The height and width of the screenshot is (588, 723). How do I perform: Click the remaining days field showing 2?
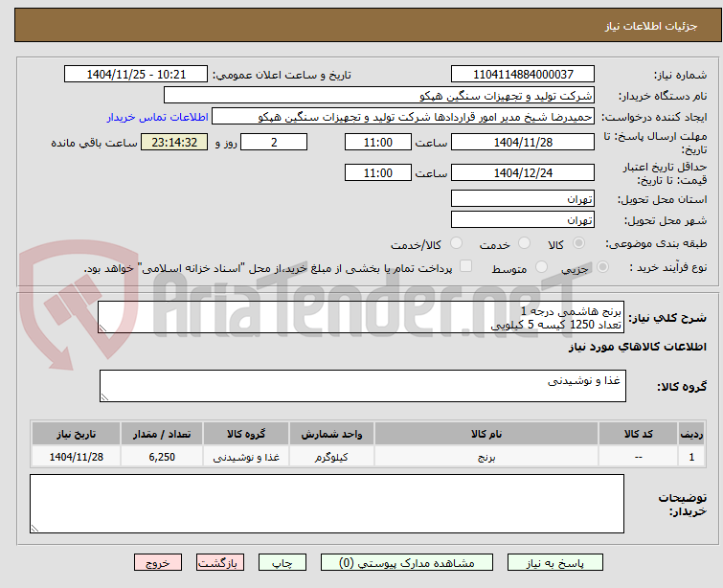274,142
